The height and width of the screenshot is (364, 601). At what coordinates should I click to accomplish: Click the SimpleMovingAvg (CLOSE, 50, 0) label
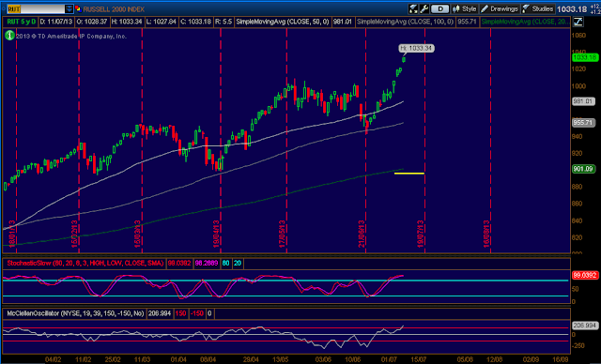coord(283,22)
